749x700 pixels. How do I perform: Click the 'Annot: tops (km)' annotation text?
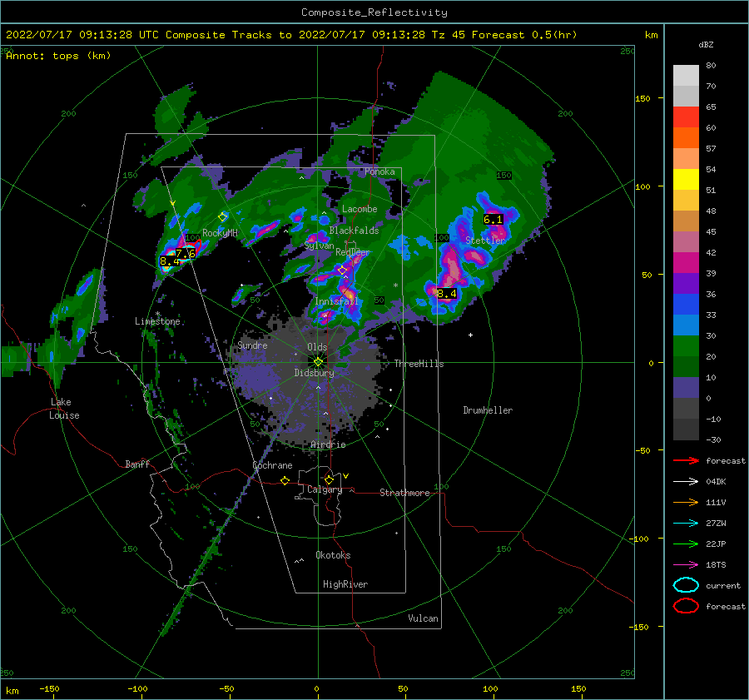(x=58, y=56)
